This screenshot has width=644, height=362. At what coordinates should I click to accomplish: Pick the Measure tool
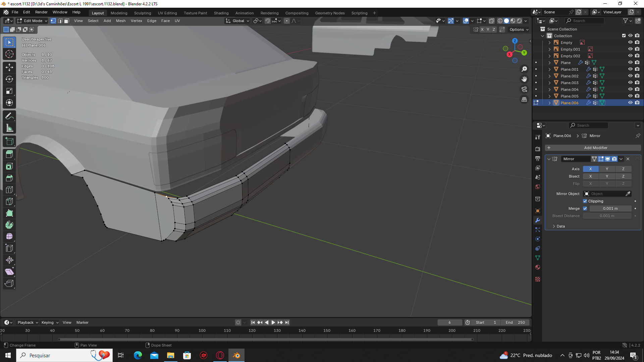pyautogui.click(x=9, y=128)
